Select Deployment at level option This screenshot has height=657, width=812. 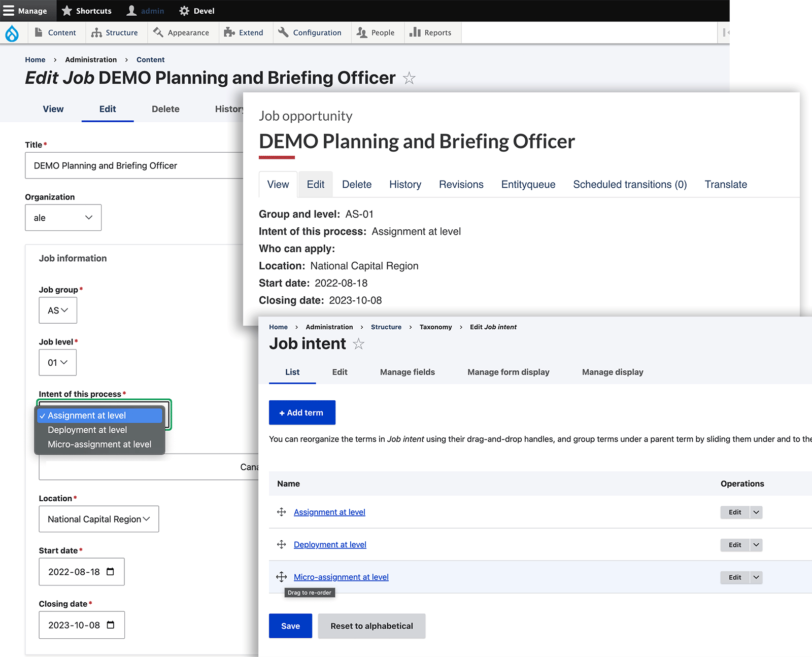pyautogui.click(x=87, y=430)
